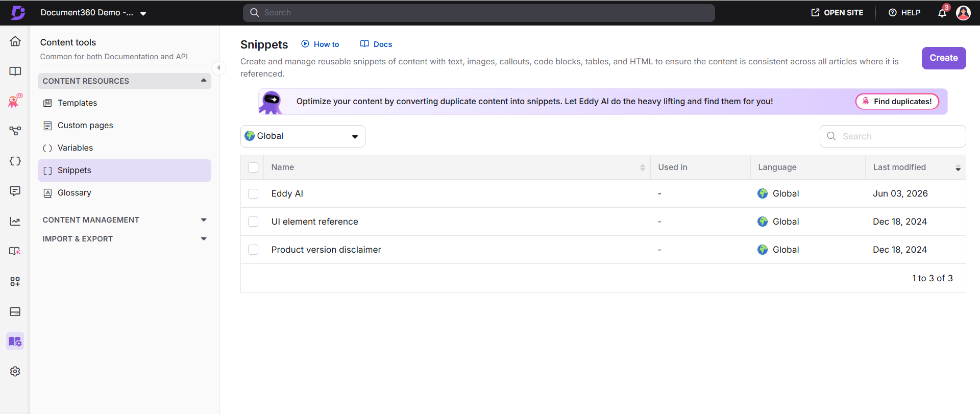Open the Document360 logo home
This screenshot has height=414, width=980.
18,13
